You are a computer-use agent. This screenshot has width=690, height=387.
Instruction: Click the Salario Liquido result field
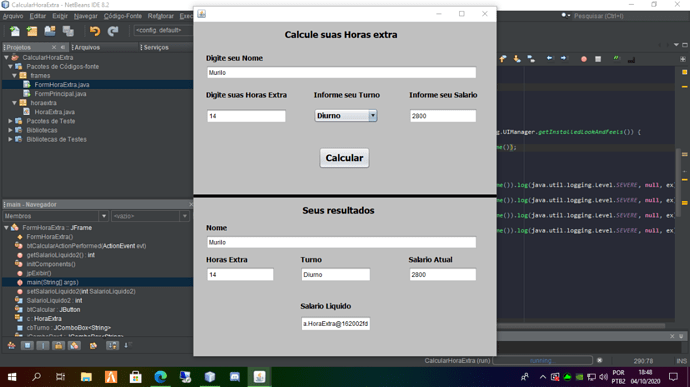click(x=335, y=324)
